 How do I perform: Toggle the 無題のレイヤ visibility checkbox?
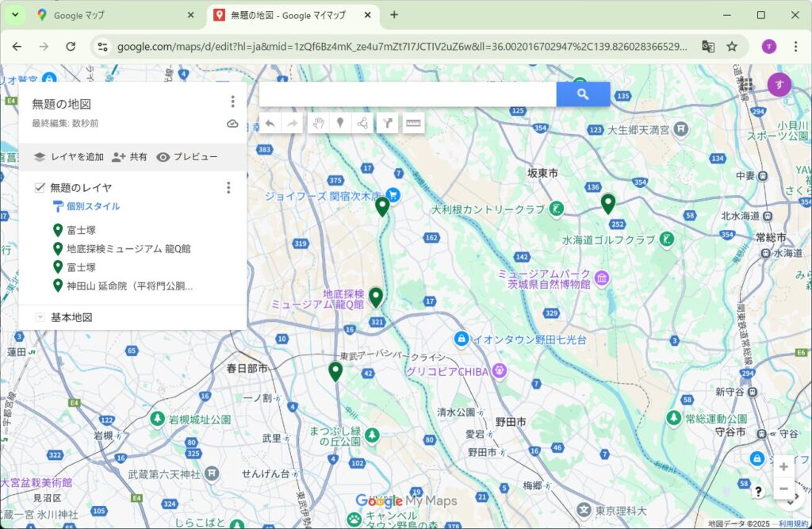[x=40, y=187]
